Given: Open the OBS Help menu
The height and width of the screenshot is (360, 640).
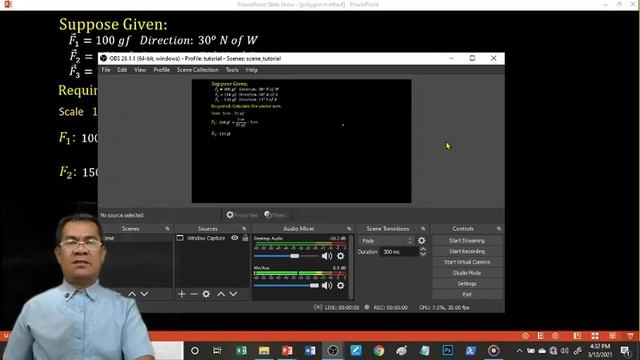Looking at the screenshot, I should pos(251,70).
